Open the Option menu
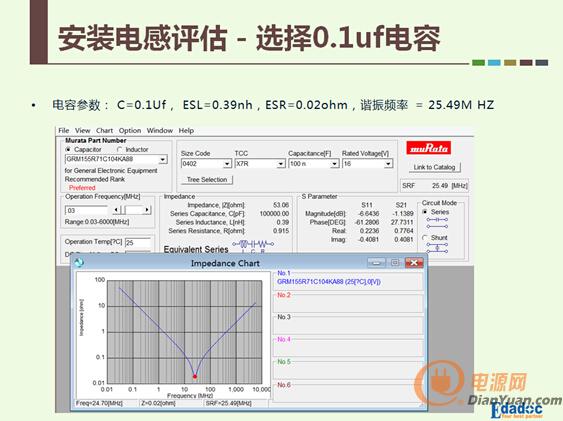Viewport: 563px width, 421px height. click(x=130, y=131)
